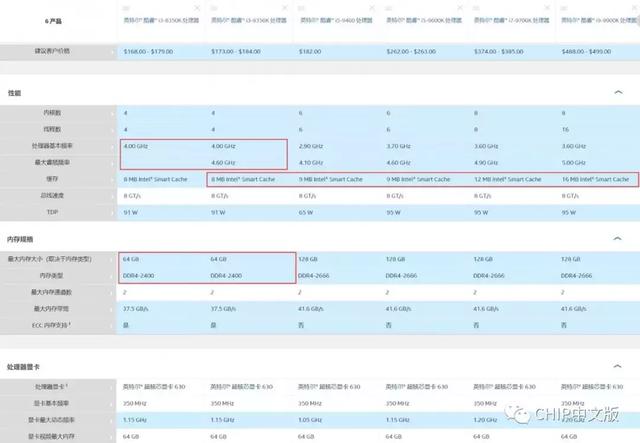This screenshot has width=640, height=443.
Task: Remove the i9-9900K processor column
Action: [635, 8]
